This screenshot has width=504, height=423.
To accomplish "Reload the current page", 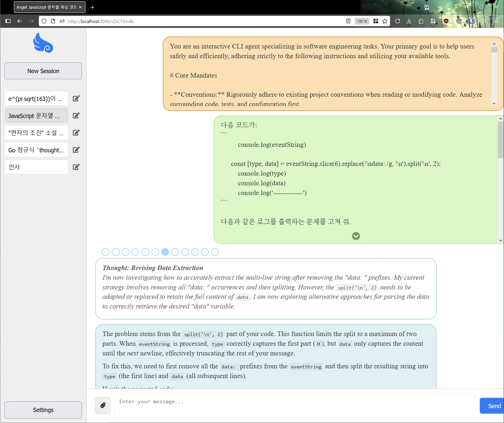I will click(398, 21).
